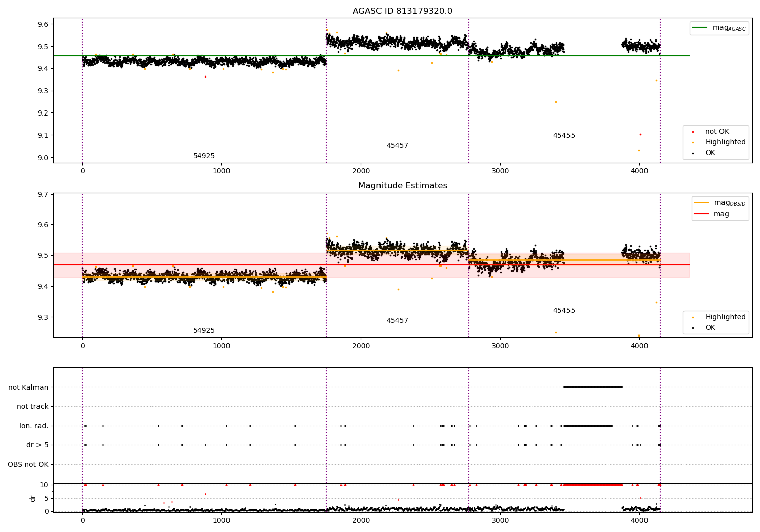Click the 4000 x-tick label under the bottom plot
Viewport: 760px width, 532px height.
[639, 521]
